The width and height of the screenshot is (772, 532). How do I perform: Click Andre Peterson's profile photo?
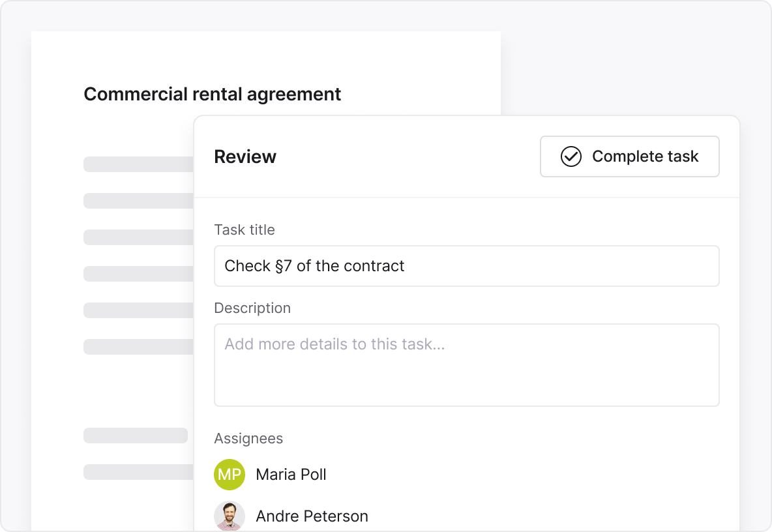230,516
